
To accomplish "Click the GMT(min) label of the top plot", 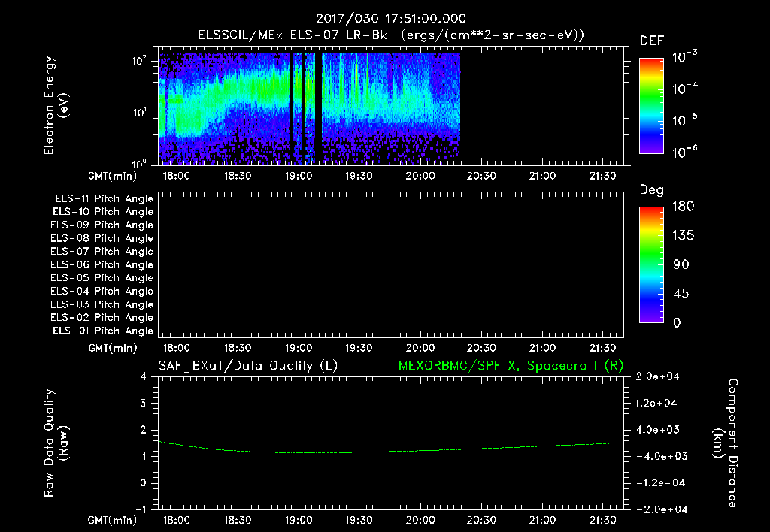I will coord(113,176).
